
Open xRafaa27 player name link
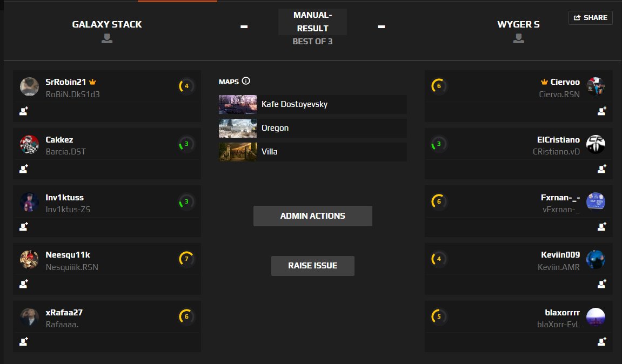(64, 312)
